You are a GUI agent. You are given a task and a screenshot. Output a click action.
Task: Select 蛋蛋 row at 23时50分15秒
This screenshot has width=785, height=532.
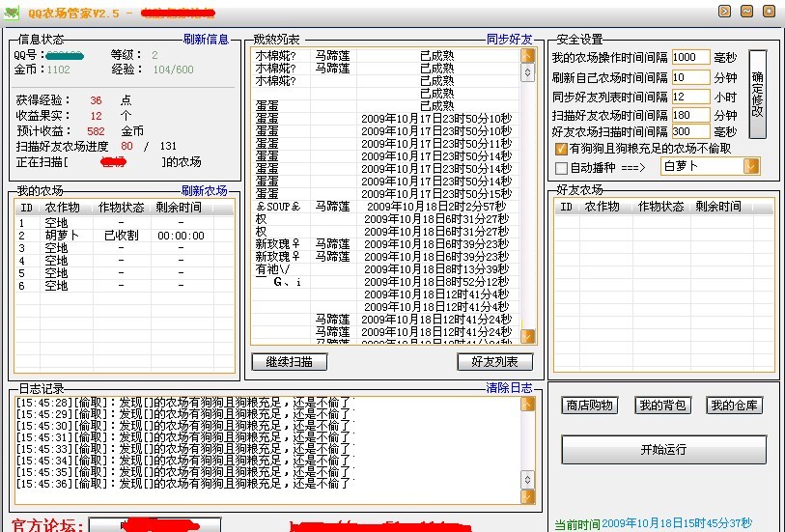pos(385,194)
